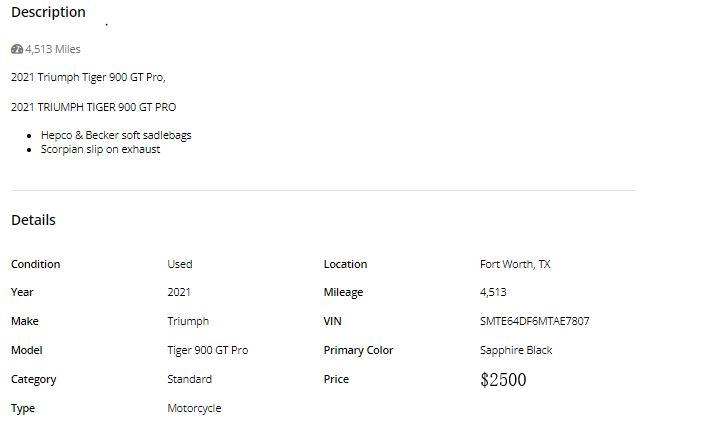Click the Hepco & Becker soft saddlebags bullet
This screenshot has width=709, height=424.
coord(116,135)
